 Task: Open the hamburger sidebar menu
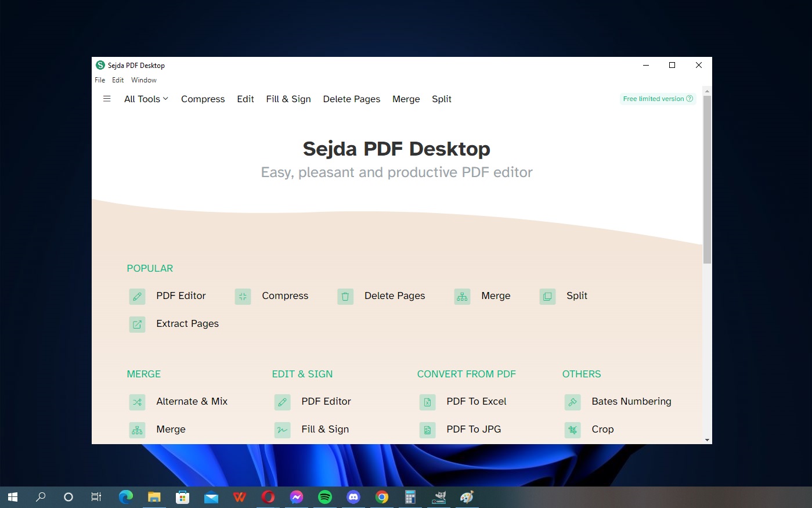click(107, 99)
